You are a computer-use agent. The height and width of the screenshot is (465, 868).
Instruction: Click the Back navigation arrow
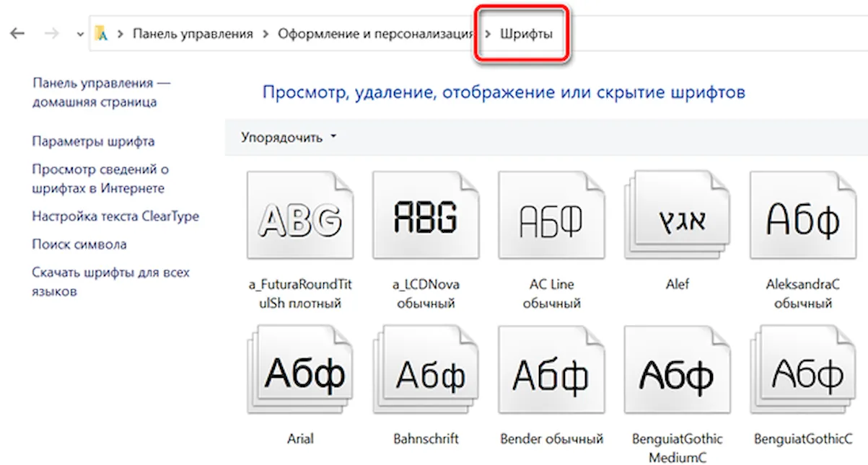click(18, 34)
